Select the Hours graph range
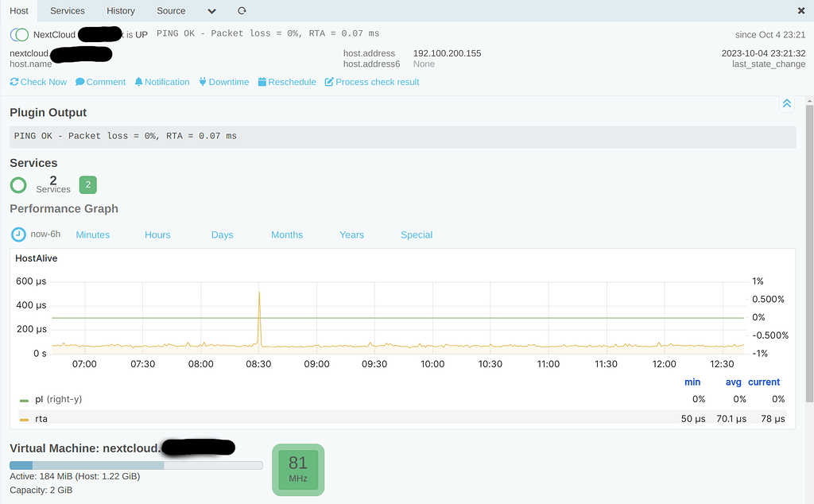 pos(157,235)
